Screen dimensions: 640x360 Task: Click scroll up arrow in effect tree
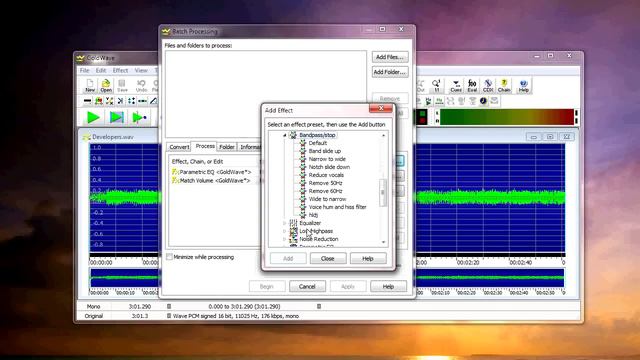tap(383, 135)
